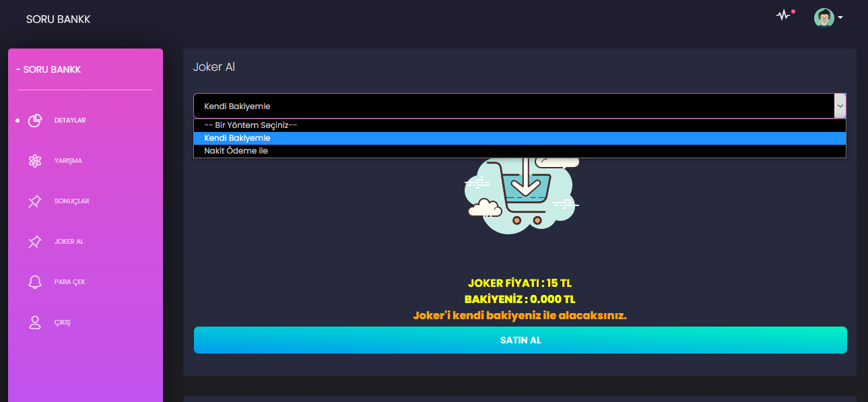Viewport: 868px width, 402px height.
Task: Click the 'Joker'i kendi bakiyeniz ile alacaksınız.' note
Action: tap(520, 315)
